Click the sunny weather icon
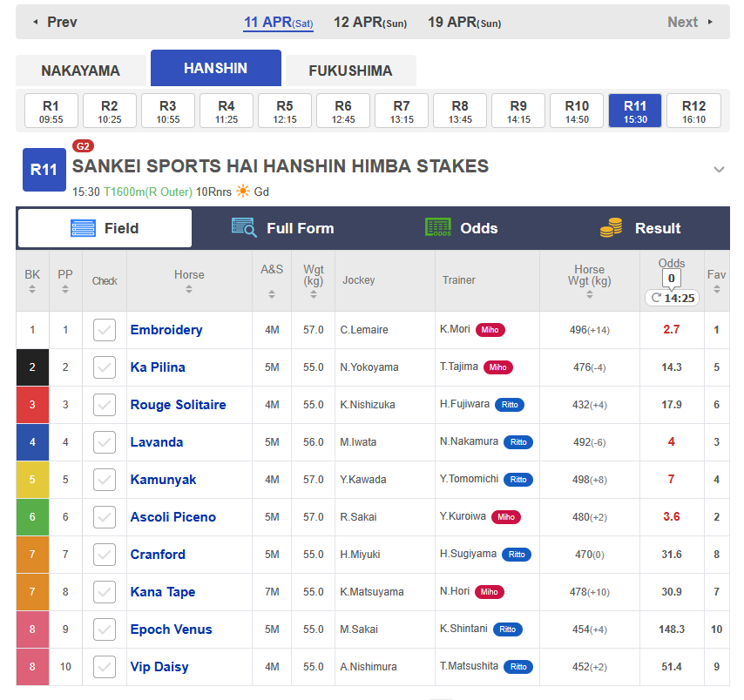This screenshot has width=744, height=700. point(243,192)
